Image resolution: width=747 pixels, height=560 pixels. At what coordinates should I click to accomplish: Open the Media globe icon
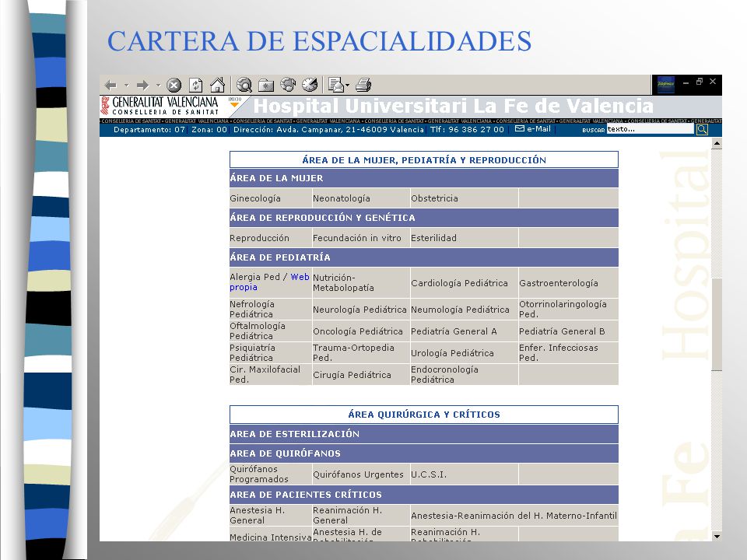pyautogui.click(x=288, y=85)
